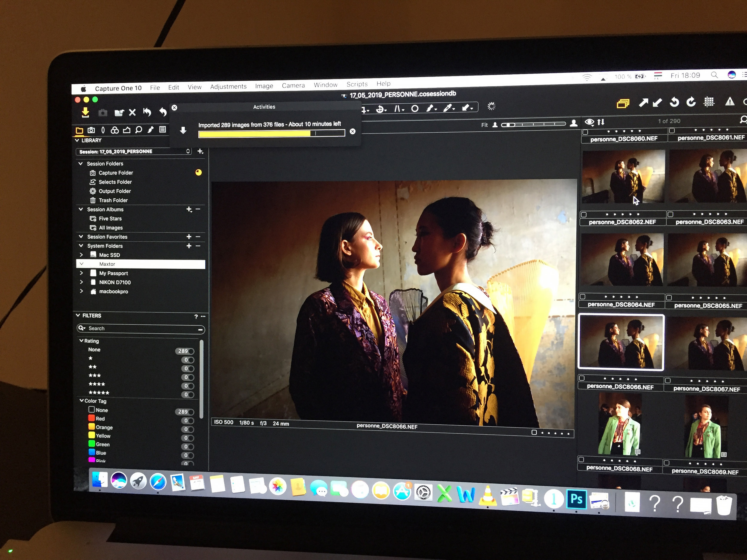Viewport: 747px width, 560px height.
Task: Toggle the Red color tag filter
Action: pyautogui.click(x=188, y=421)
